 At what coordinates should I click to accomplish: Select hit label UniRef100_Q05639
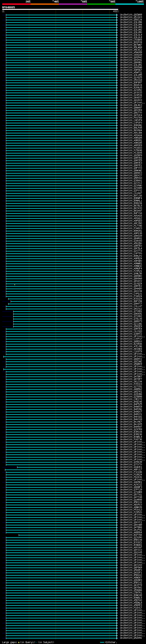coord(131,462)
